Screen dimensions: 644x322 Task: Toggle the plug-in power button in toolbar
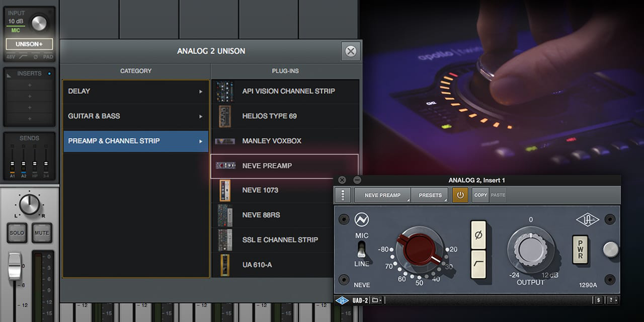tap(460, 195)
